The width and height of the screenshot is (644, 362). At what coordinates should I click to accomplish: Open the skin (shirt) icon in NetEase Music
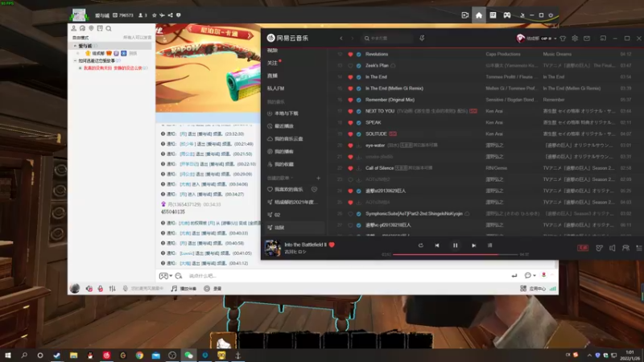(x=563, y=38)
